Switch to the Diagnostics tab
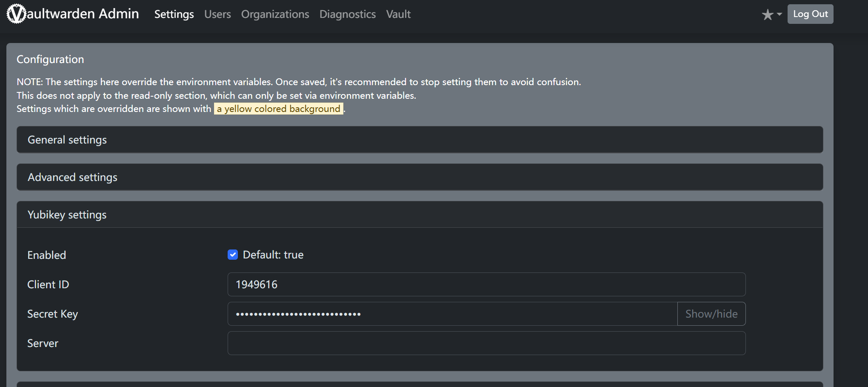 click(348, 14)
